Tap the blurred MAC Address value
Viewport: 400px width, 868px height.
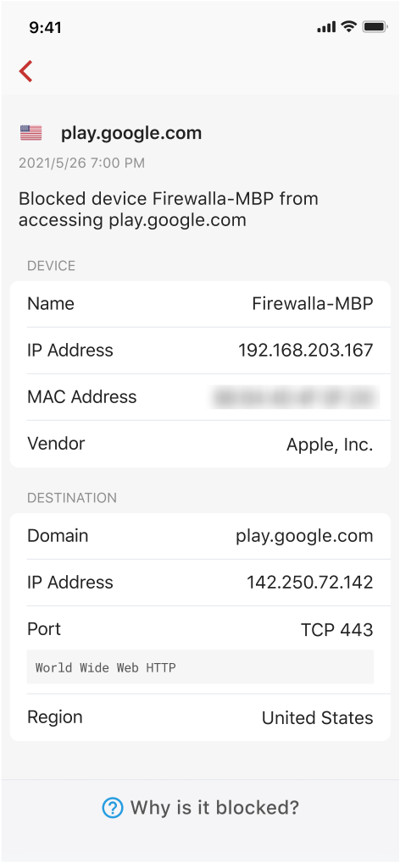(294, 397)
